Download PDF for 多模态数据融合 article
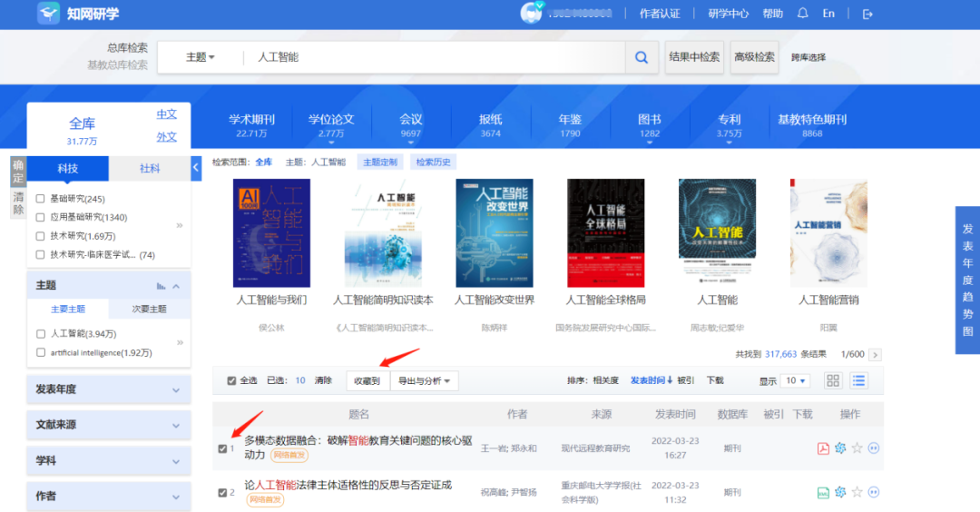Image resolution: width=980 pixels, height=512 pixels. tap(823, 448)
